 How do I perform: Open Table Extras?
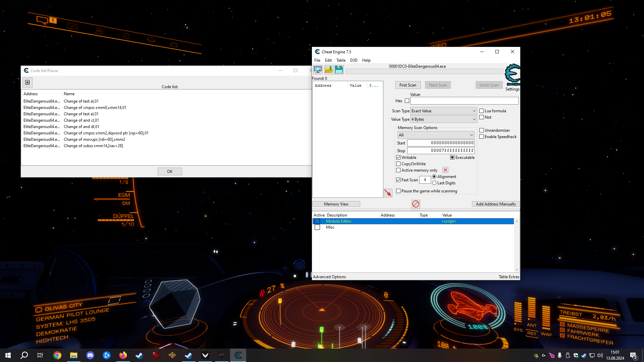pos(509,277)
